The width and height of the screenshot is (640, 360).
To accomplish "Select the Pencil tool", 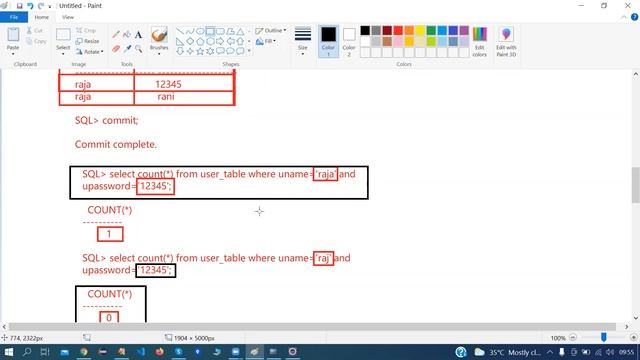I will pyautogui.click(x=116, y=35).
